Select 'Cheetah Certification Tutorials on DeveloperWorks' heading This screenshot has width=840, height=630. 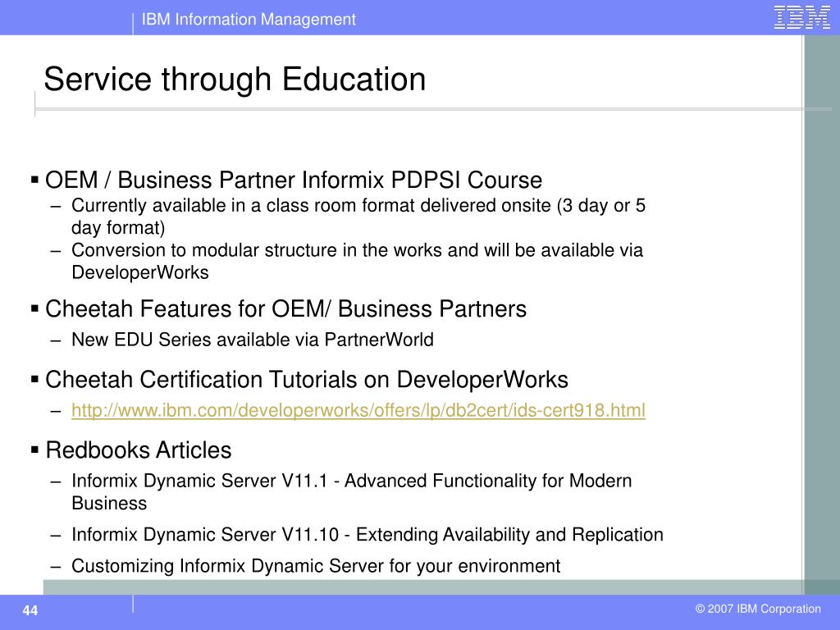click(x=307, y=379)
